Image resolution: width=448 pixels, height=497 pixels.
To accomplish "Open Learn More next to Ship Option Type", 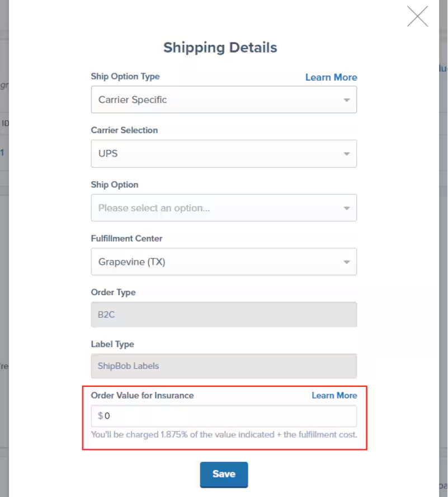I will point(331,77).
